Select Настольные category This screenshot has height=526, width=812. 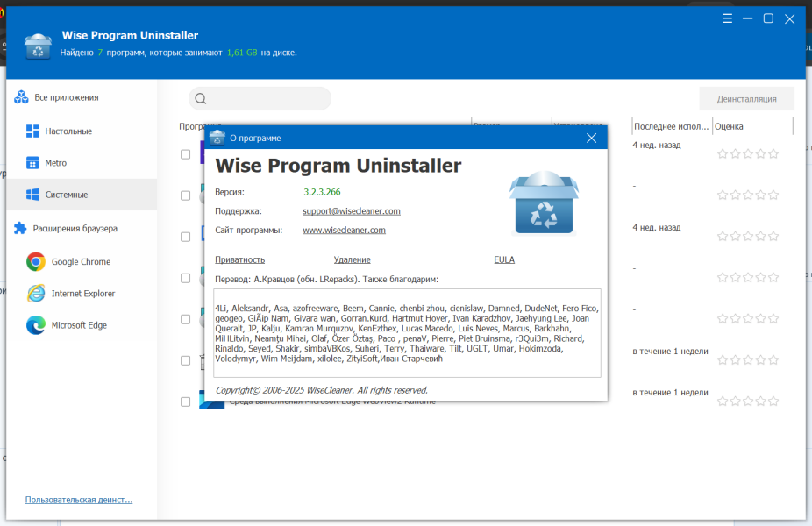[x=68, y=131]
